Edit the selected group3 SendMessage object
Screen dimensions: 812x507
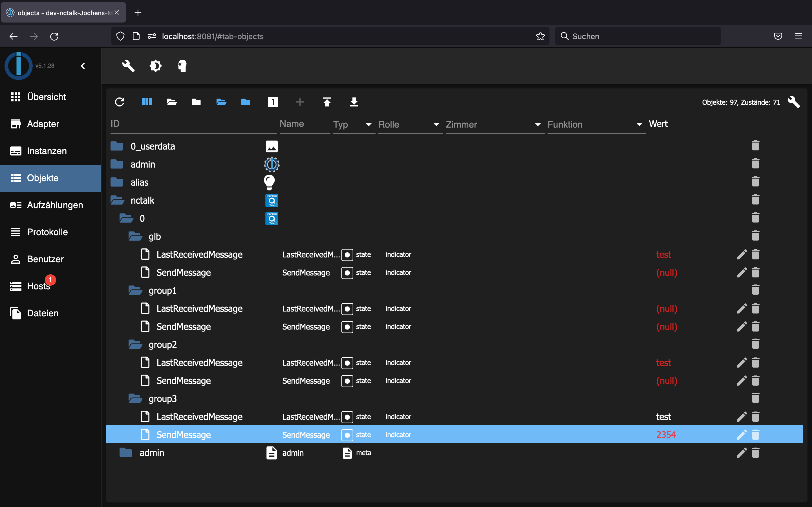pyautogui.click(x=741, y=435)
